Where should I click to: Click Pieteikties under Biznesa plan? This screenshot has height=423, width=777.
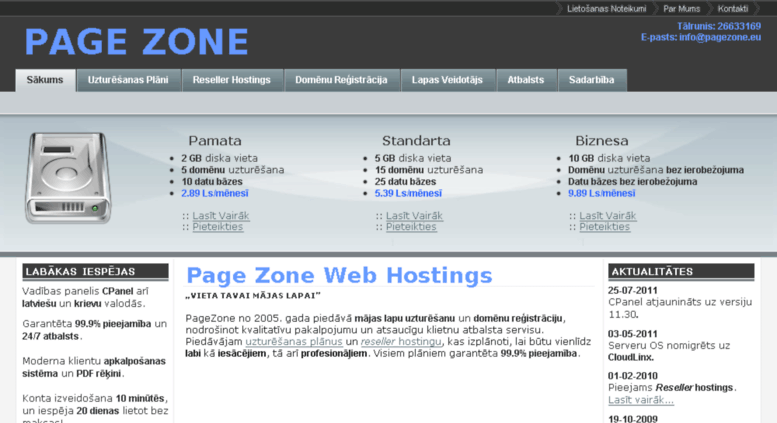click(x=605, y=226)
